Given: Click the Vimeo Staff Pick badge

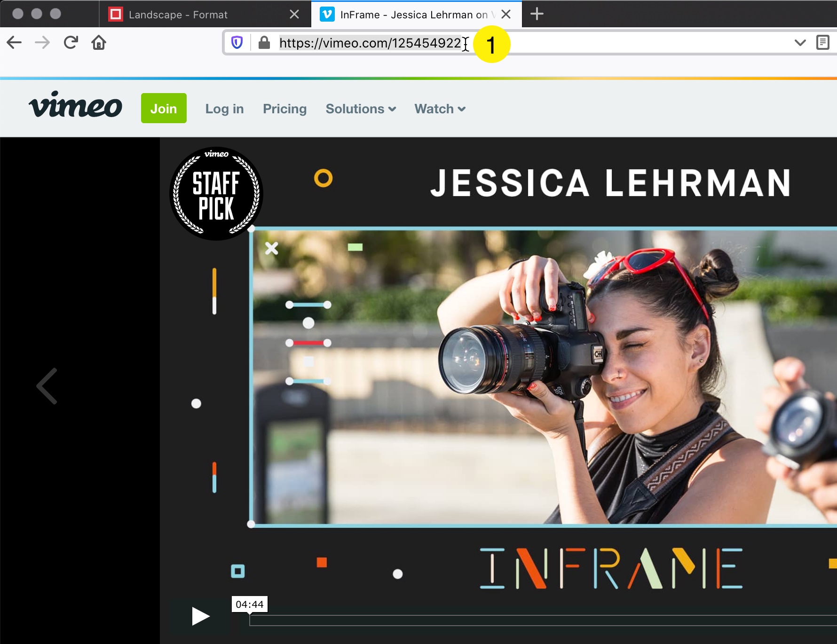Looking at the screenshot, I should point(216,194).
